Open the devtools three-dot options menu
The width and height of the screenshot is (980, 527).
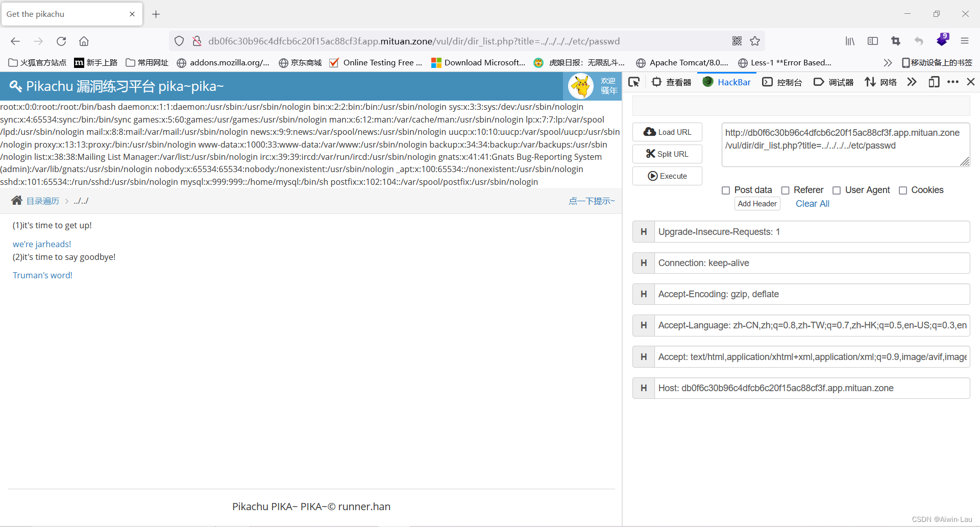pyautogui.click(x=952, y=82)
